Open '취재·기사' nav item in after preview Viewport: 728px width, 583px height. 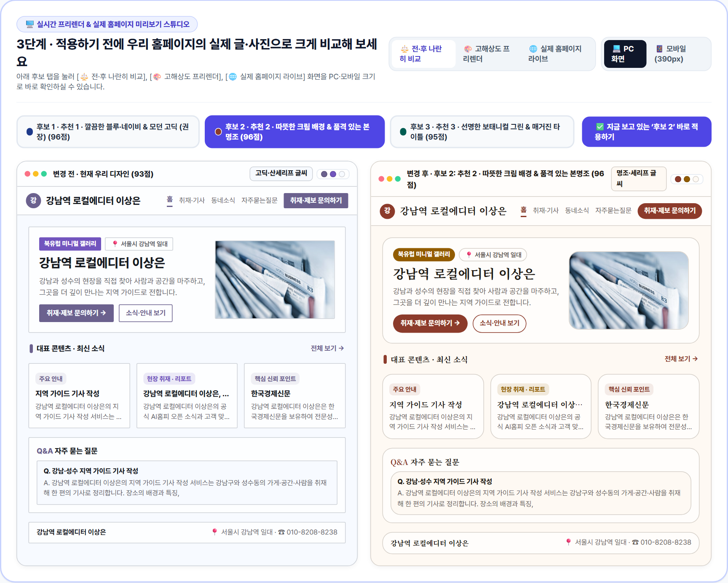click(x=546, y=211)
